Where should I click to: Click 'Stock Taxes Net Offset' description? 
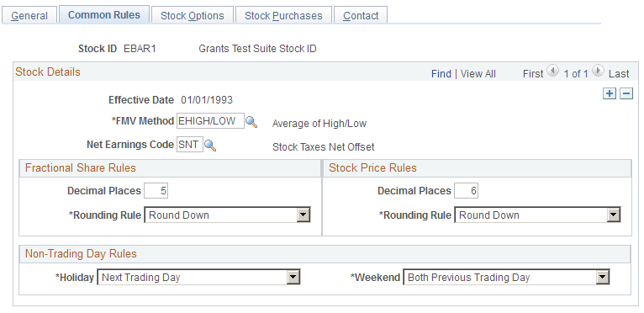coord(323,147)
